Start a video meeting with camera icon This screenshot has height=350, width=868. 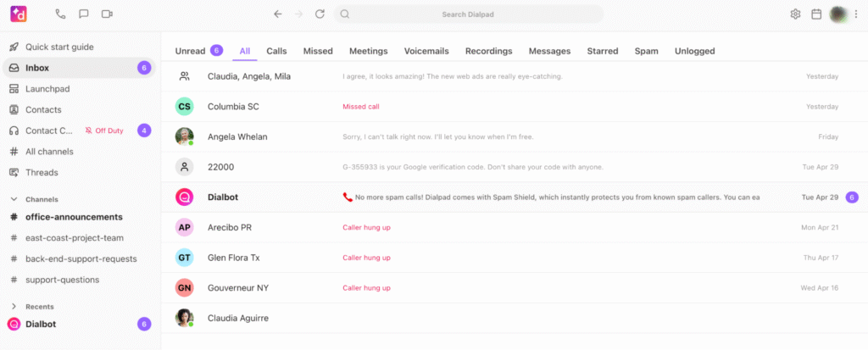pos(107,14)
